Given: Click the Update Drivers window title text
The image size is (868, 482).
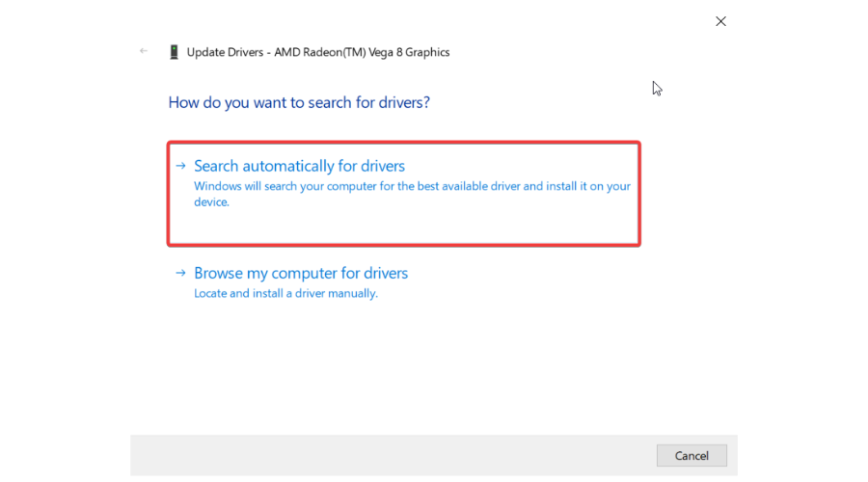Looking at the screenshot, I should [224, 52].
